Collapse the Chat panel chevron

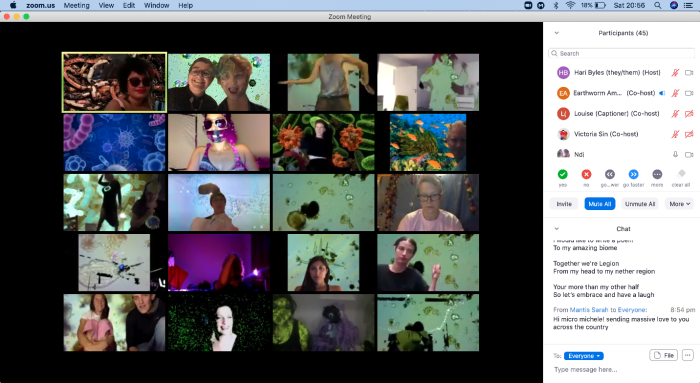pos(557,229)
